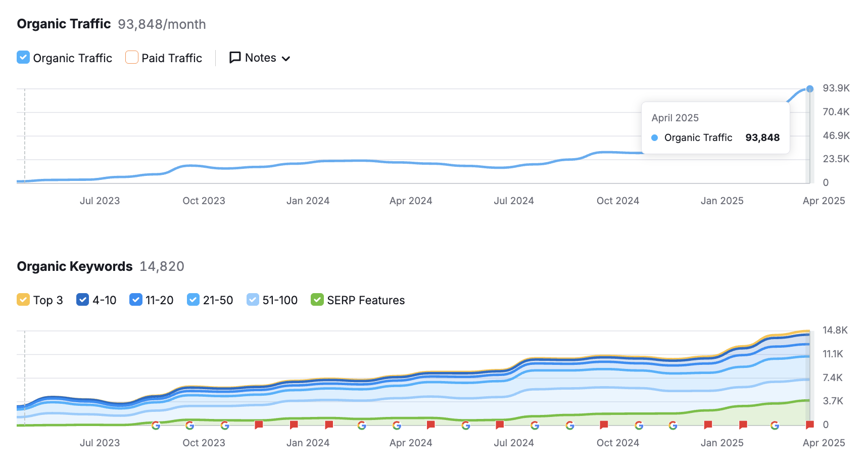The height and width of the screenshot is (469, 868).
Task: Uncheck the 51-100 position filter
Action: pos(253,300)
